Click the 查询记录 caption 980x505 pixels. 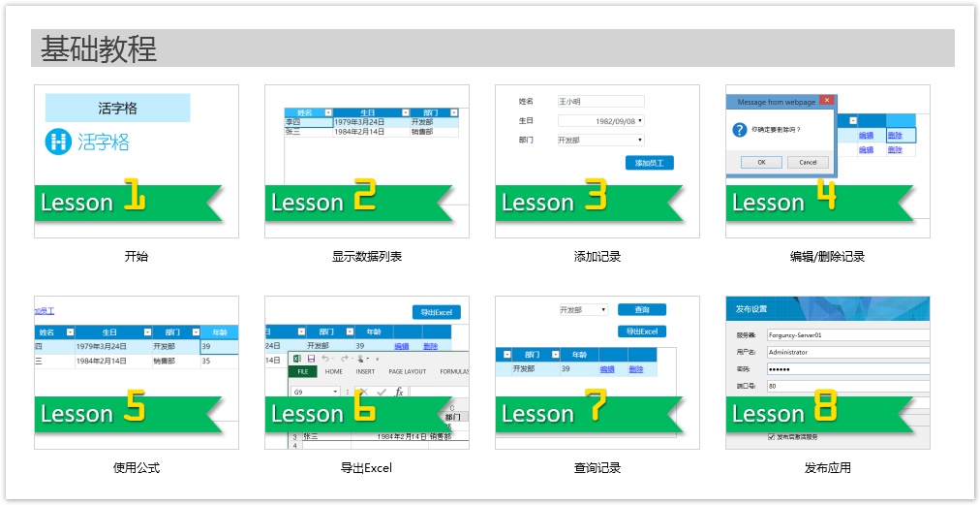597,467
